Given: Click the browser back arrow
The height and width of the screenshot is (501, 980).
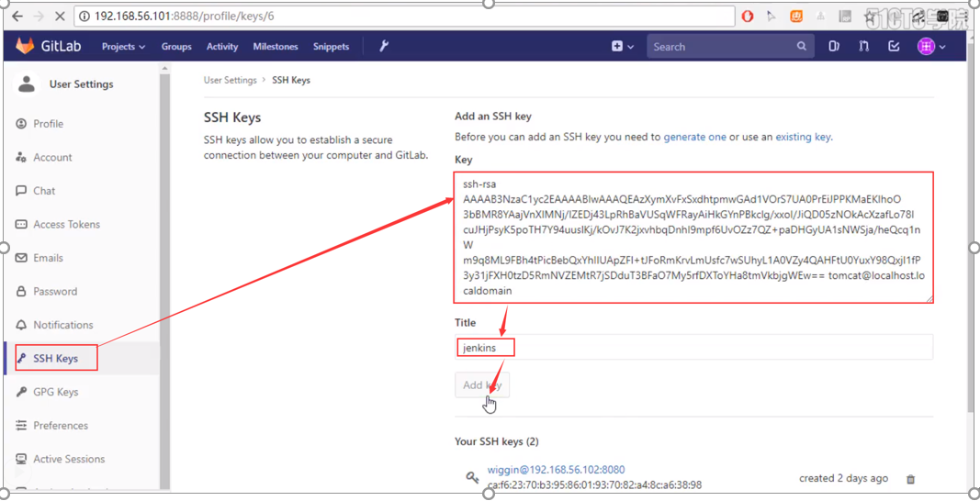Looking at the screenshot, I should pos(17,17).
